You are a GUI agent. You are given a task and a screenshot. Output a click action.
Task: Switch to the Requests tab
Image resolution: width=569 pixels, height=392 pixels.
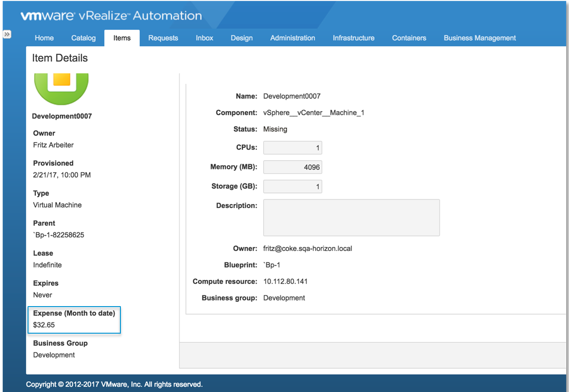(163, 38)
